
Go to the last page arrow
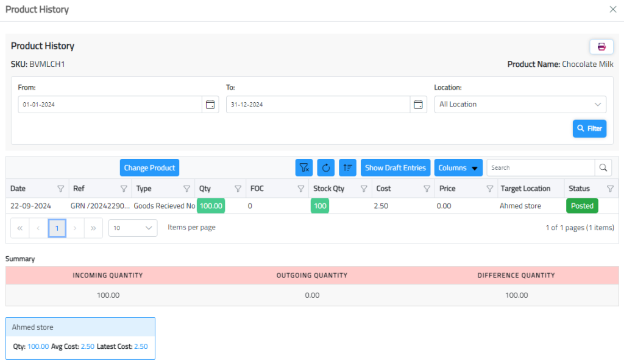click(93, 228)
